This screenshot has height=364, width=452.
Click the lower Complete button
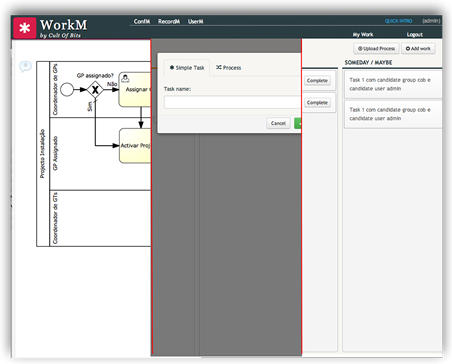[x=317, y=102]
